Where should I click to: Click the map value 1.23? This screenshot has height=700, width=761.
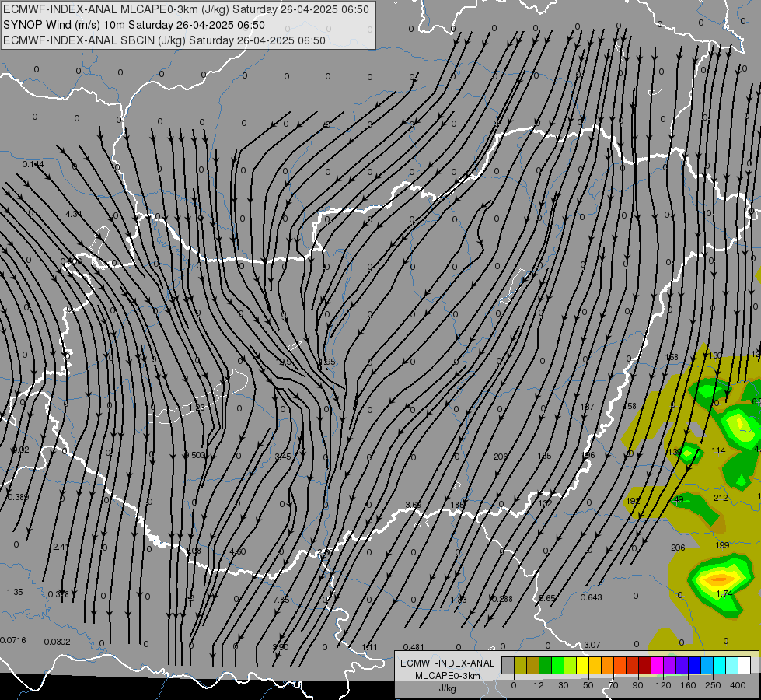point(197,408)
